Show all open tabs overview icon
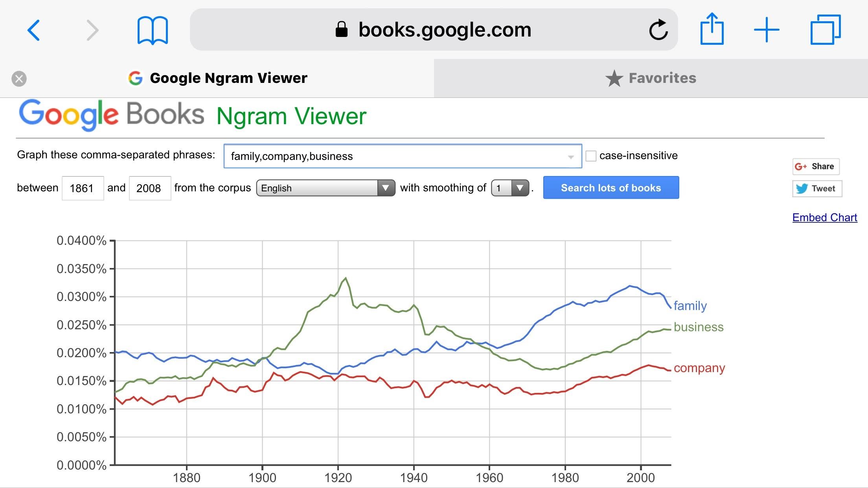 point(825,30)
